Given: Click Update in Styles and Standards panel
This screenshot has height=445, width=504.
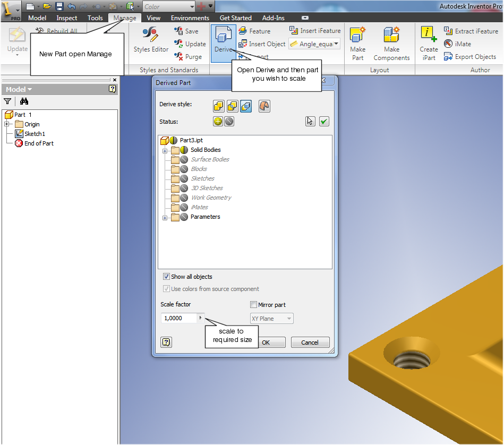Looking at the screenshot, I should tap(190, 44).
